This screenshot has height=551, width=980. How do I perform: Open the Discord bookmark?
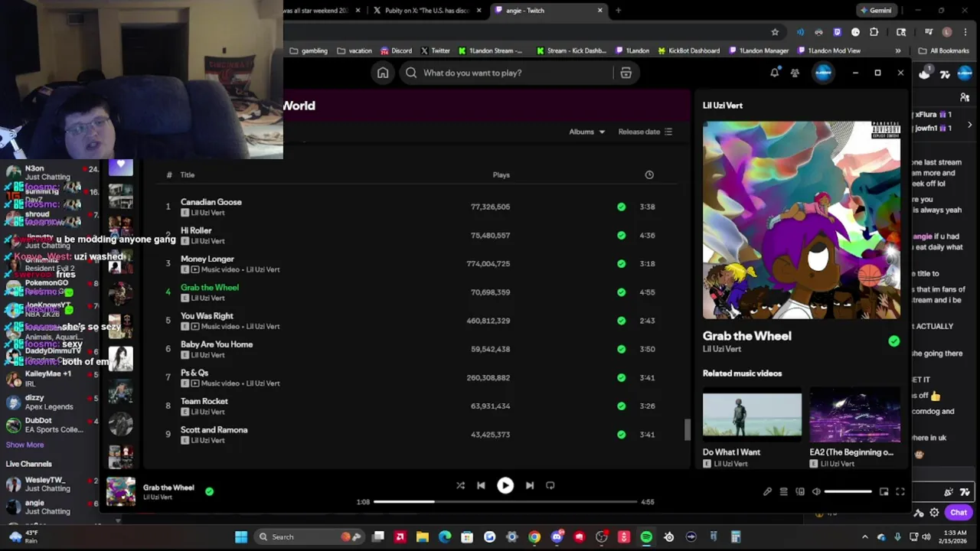(x=396, y=51)
